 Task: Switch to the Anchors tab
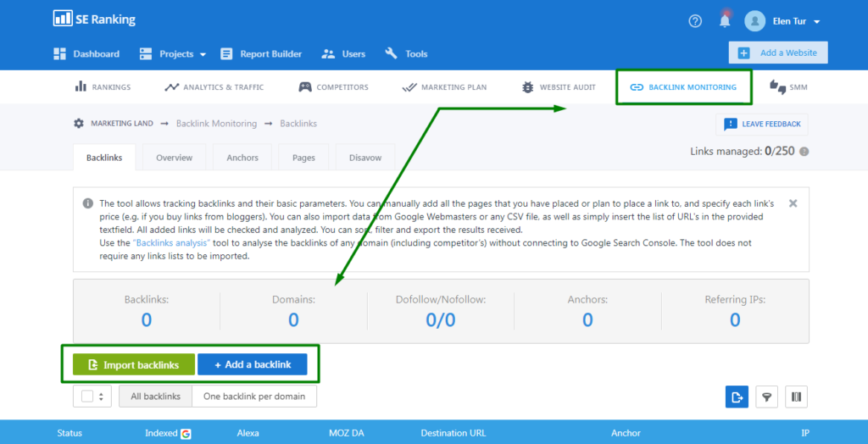point(242,158)
